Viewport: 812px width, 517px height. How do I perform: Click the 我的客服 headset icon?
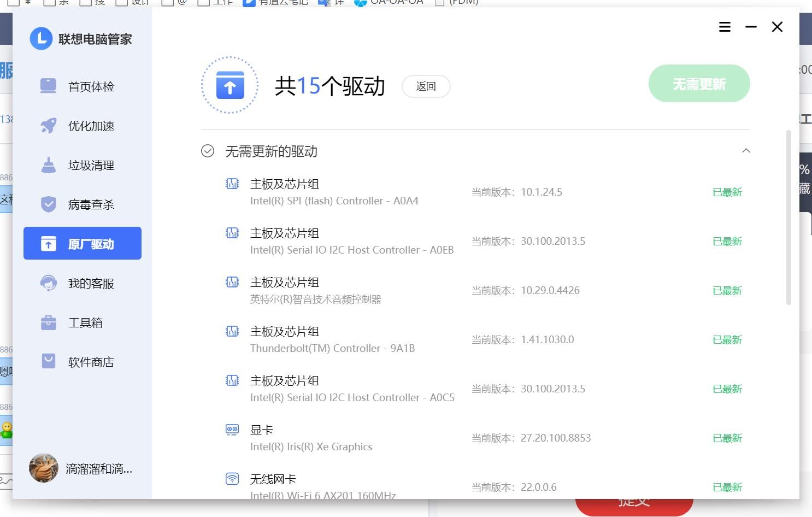tap(49, 283)
